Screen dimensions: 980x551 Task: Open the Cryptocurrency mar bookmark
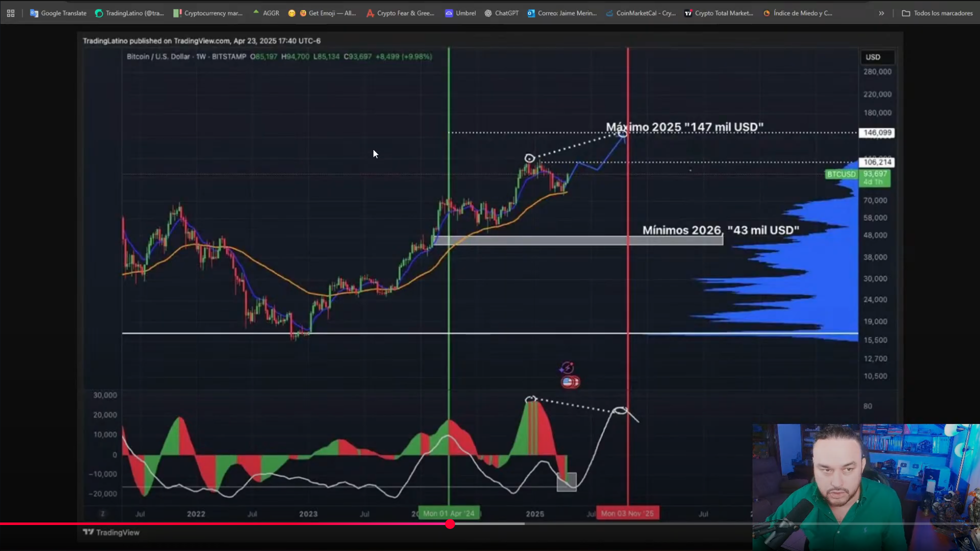pos(207,13)
